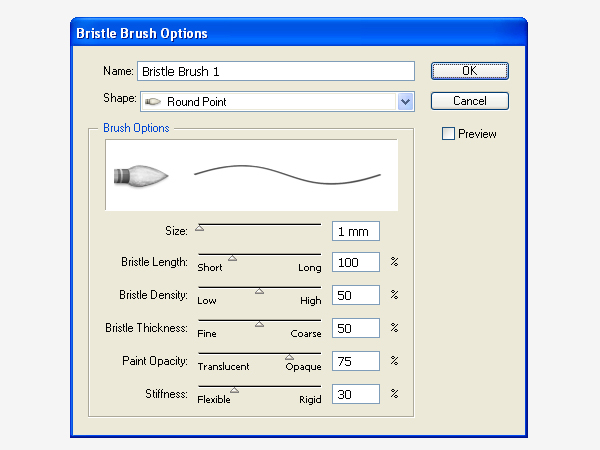Click the Size slider handle

click(199, 228)
